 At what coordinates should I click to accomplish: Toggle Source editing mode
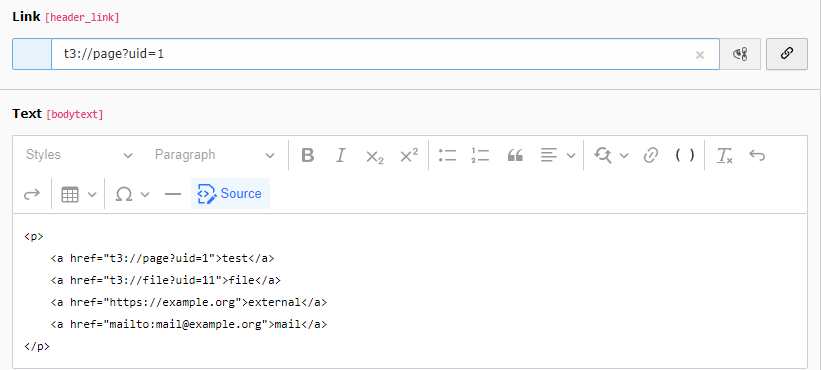coord(230,194)
